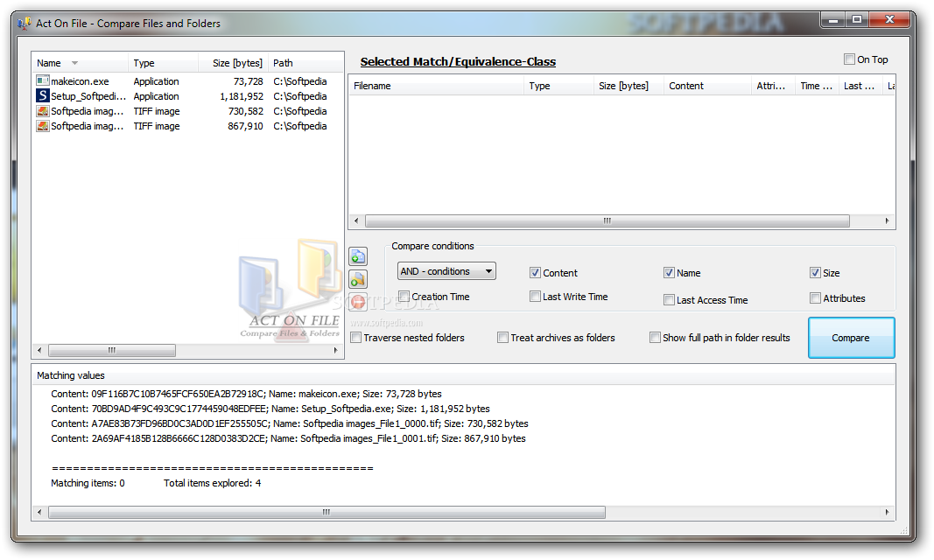
Task: Click the 867,910 size value
Action: click(245, 126)
